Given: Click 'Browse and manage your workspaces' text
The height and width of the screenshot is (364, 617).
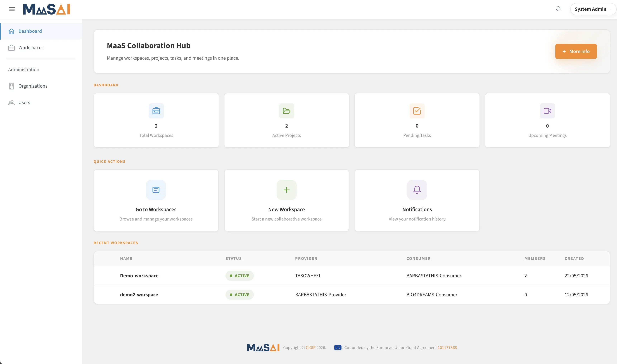Looking at the screenshot, I should [156, 219].
